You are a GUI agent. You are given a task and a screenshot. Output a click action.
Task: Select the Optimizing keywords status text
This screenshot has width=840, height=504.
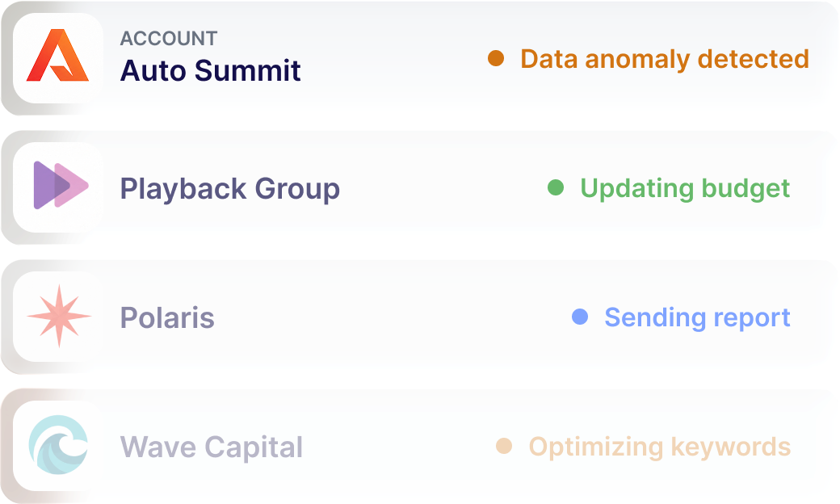click(x=660, y=447)
